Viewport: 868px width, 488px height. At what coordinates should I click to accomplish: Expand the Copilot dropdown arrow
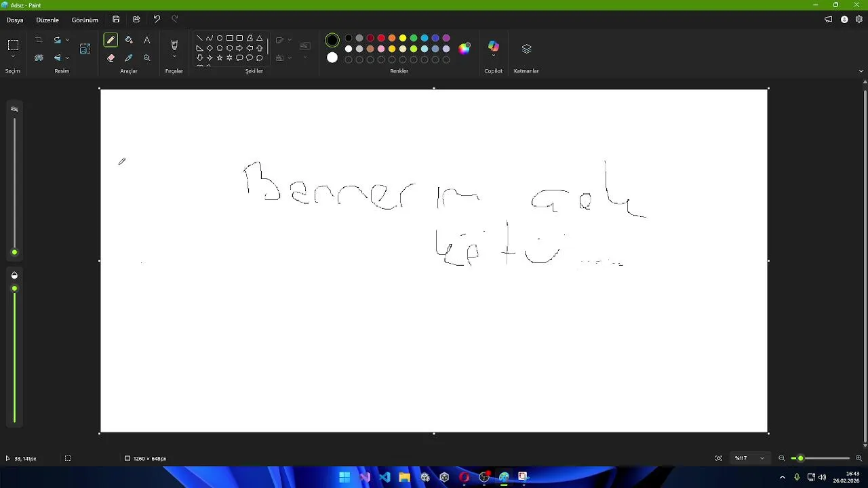pos(494,56)
